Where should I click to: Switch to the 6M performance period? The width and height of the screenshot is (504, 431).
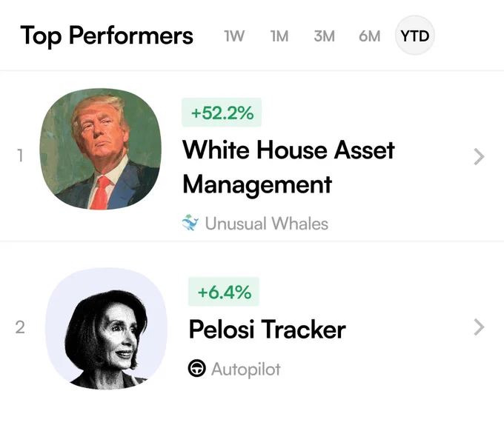[x=370, y=36]
